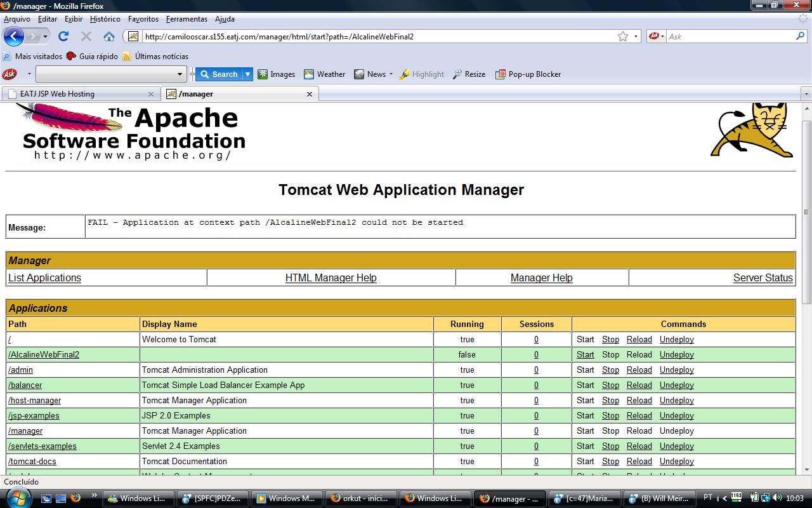Open the Weather toolbar button
The image size is (812, 508).
click(324, 74)
